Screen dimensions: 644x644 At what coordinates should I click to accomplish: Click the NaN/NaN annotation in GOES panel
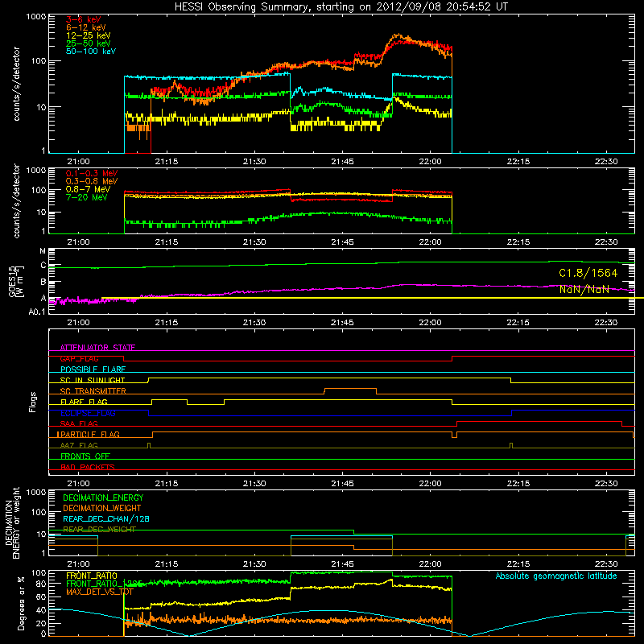(584, 289)
